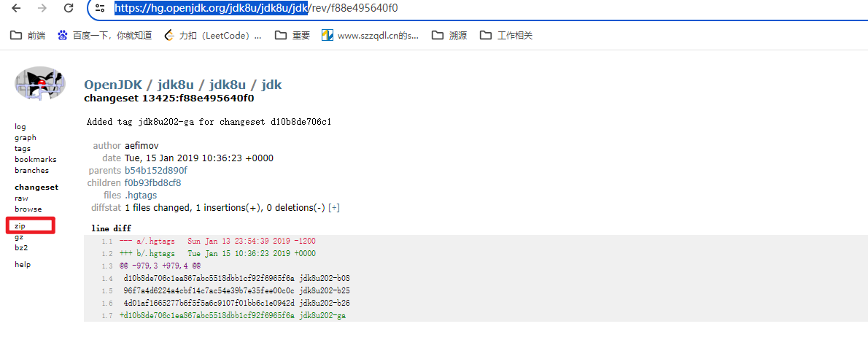Open the 前端 bookmarks folder

click(28, 36)
